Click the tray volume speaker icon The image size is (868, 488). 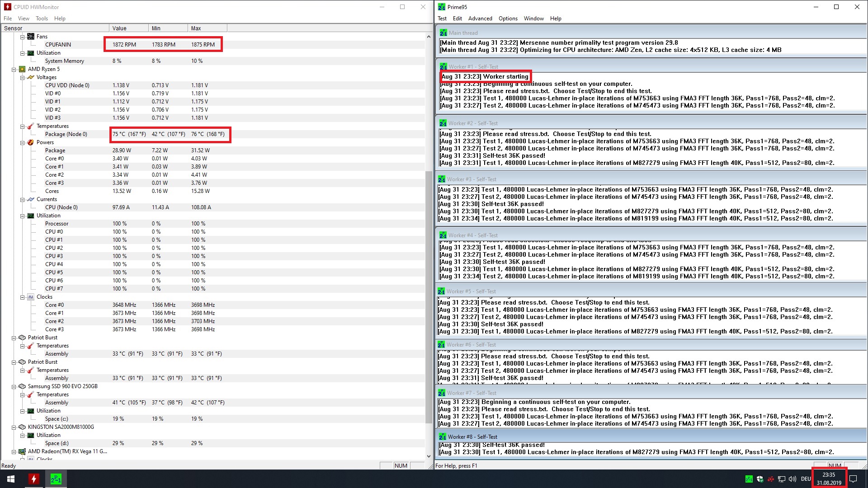(x=792, y=479)
